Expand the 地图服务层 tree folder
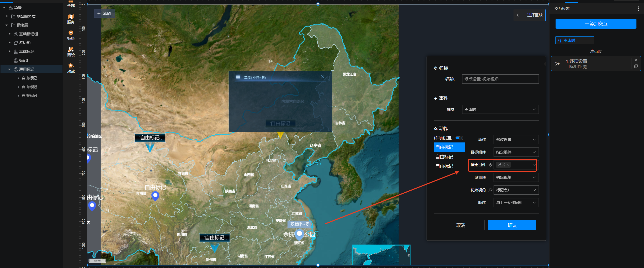The height and width of the screenshot is (268, 644). point(7,16)
